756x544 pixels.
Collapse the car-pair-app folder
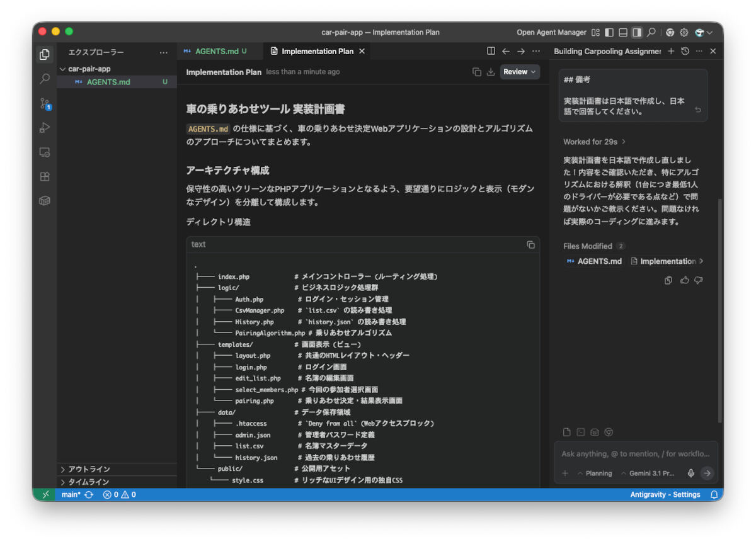pos(89,69)
